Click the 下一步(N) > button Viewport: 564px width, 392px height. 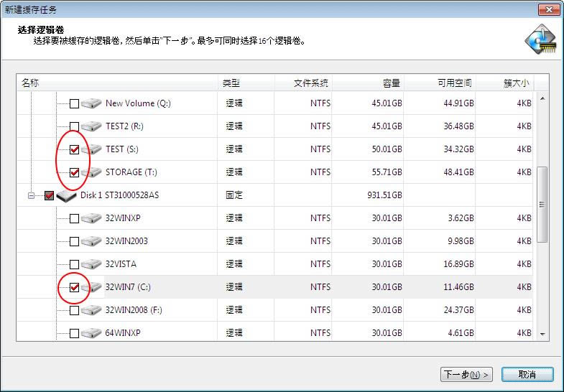466,375
